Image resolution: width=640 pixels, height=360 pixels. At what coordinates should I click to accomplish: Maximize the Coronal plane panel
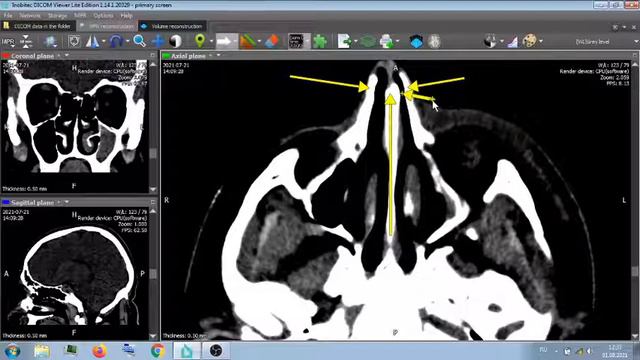[x=153, y=56]
